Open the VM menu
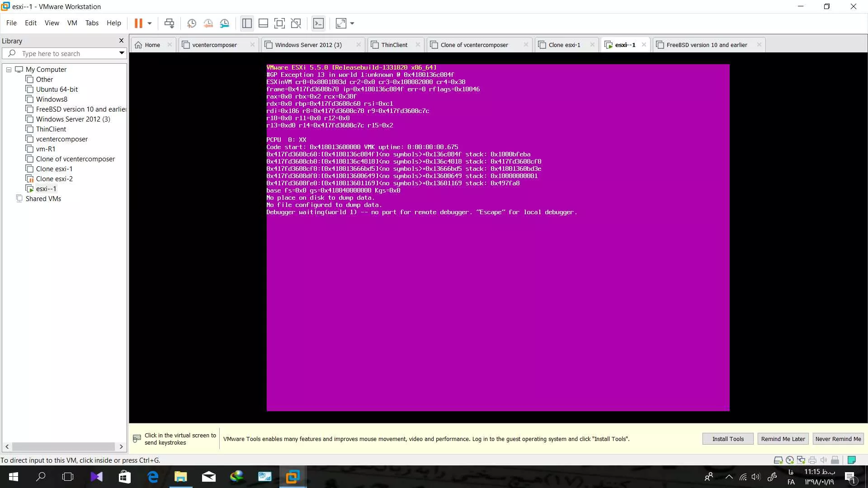 [x=72, y=23]
